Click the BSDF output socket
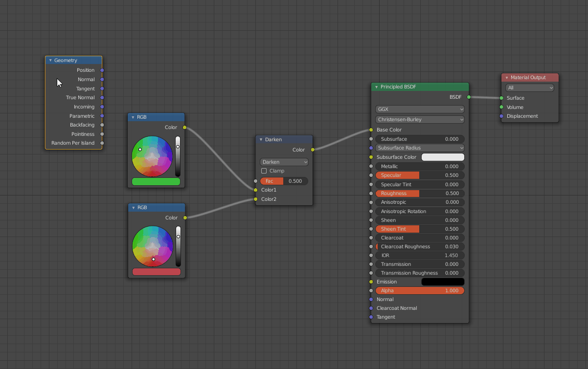This screenshot has width=588, height=369. pyautogui.click(x=469, y=97)
